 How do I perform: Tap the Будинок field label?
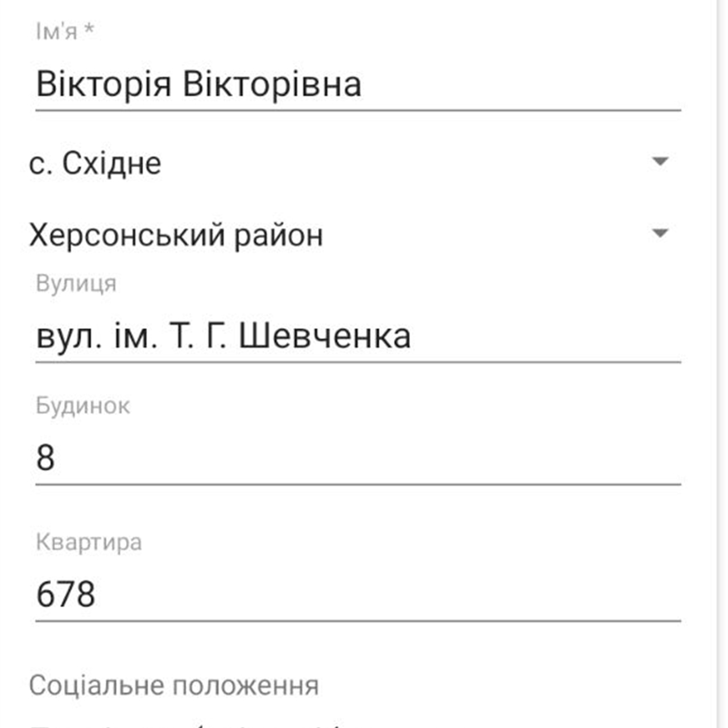point(82,406)
